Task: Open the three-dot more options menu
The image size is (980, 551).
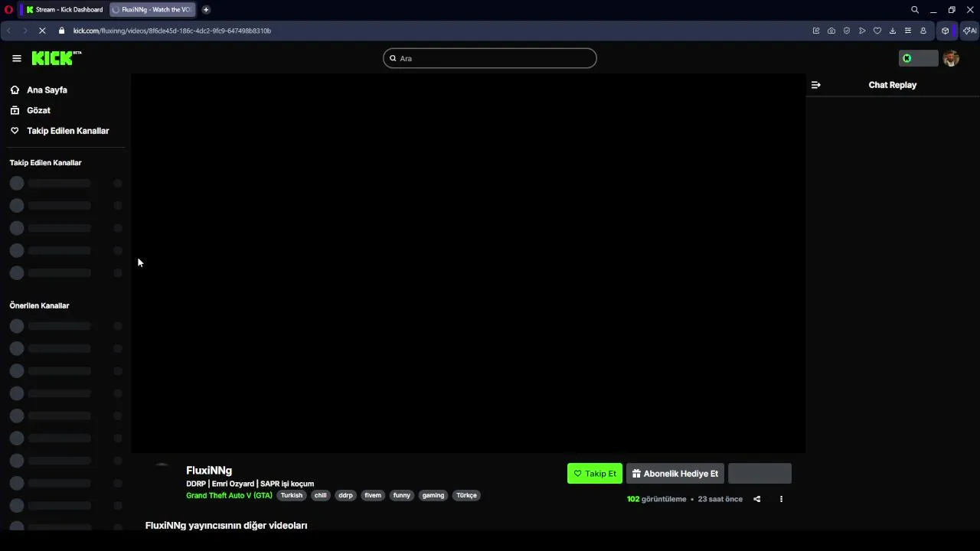Action: pos(781,499)
